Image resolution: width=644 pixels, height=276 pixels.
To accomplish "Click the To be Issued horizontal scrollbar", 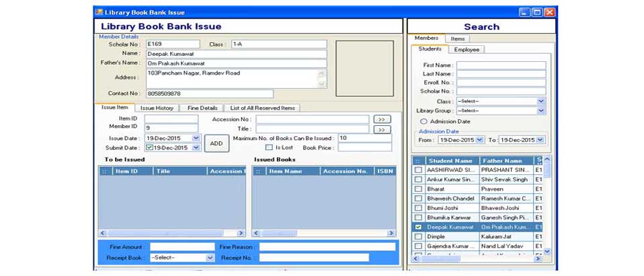I will [171, 233].
